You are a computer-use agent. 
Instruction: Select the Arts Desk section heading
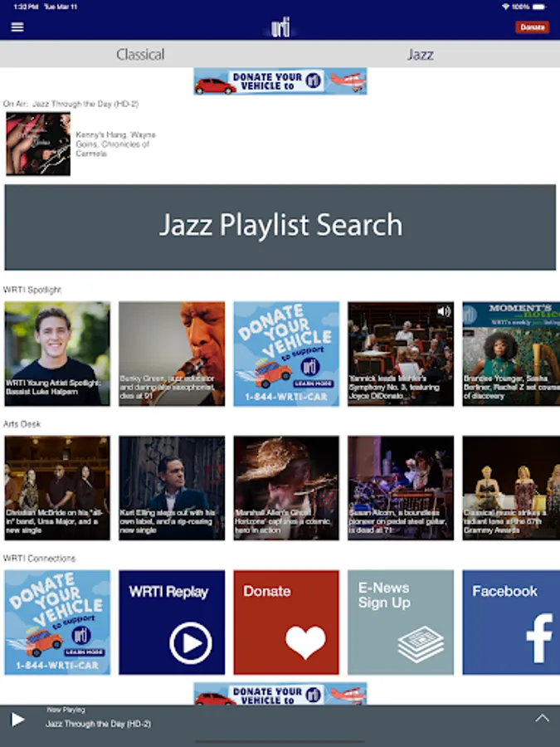[22, 424]
